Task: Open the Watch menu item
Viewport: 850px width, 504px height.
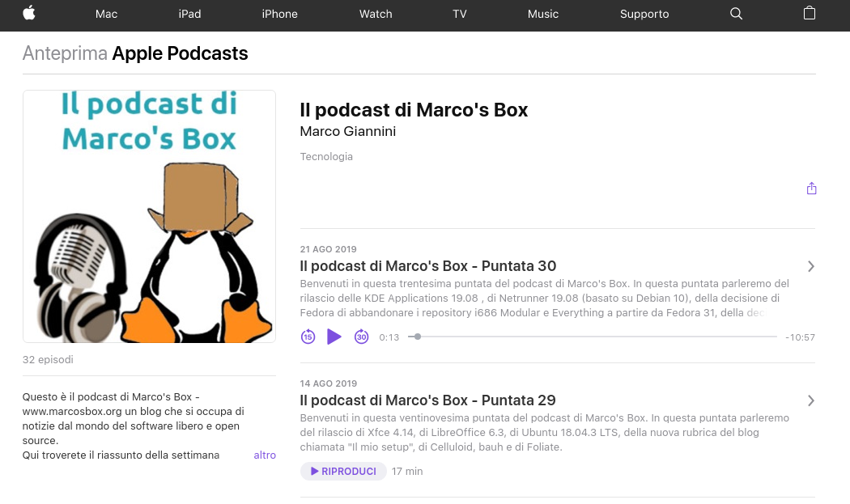Action: tap(376, 14)
